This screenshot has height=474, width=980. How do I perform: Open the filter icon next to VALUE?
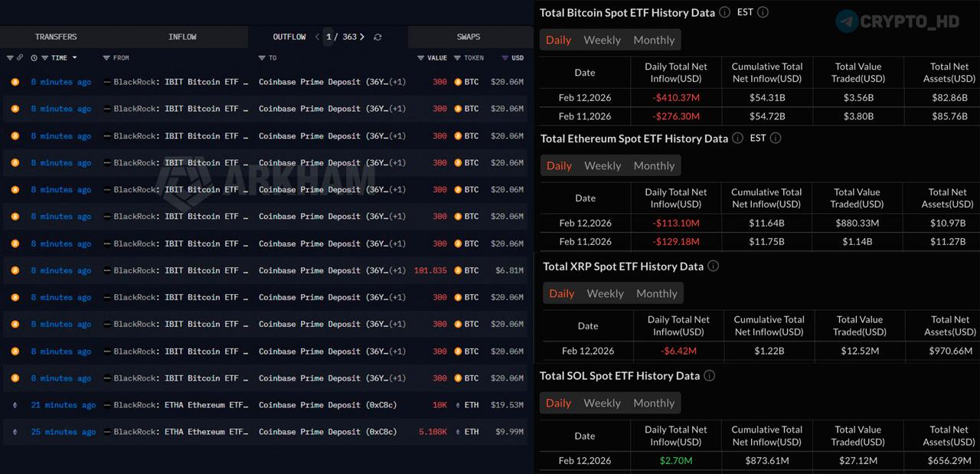421,57
